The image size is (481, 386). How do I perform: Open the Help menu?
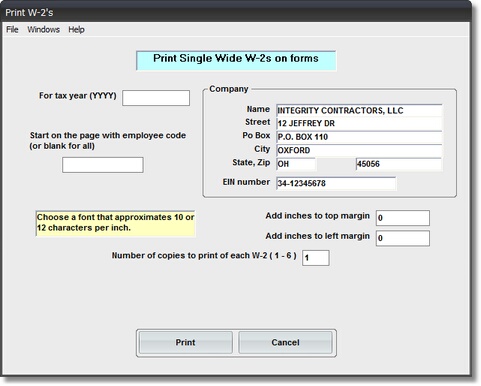pyautogui.click(x=76, y=29)
